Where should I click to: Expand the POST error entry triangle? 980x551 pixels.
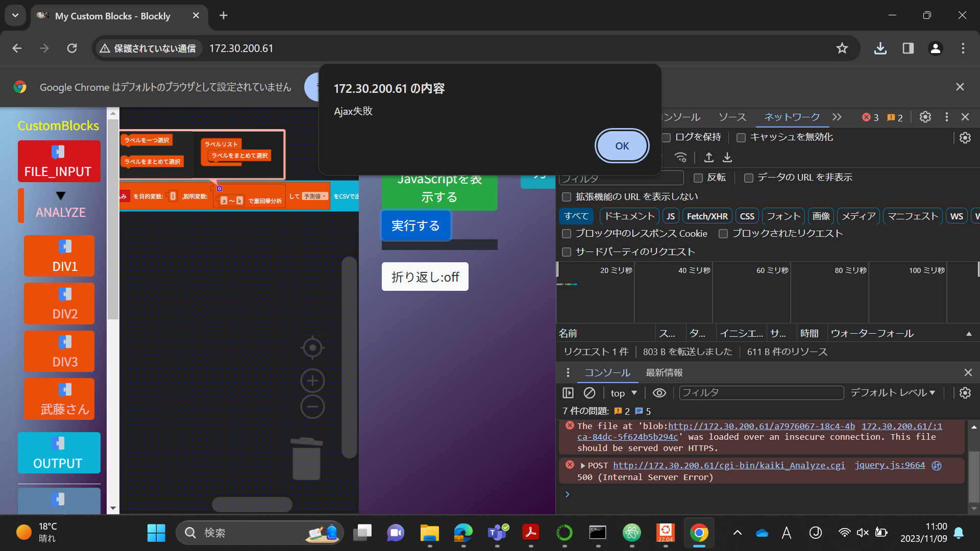click(x=582, y=466)
